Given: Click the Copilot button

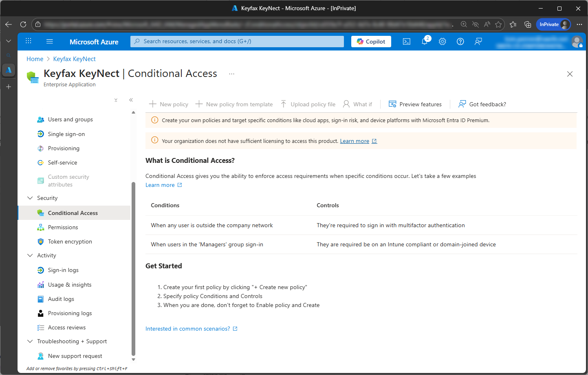Looking at the screenshot, I should (x=371, y=42).
